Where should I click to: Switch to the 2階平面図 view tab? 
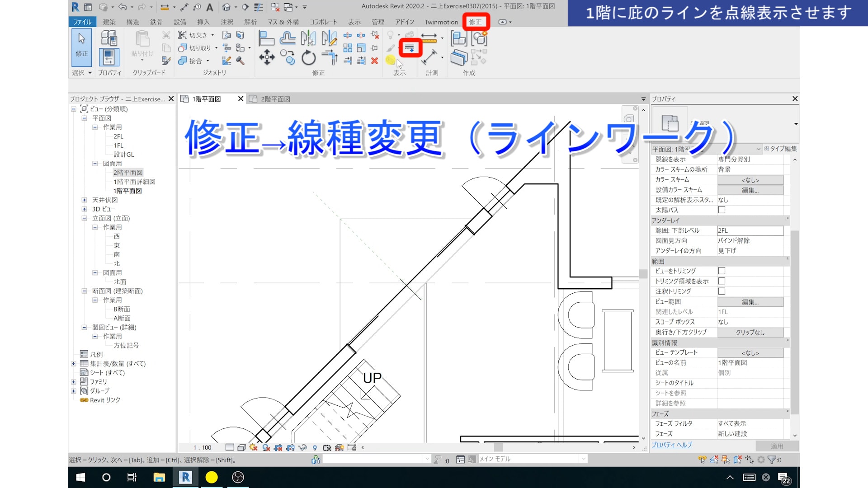coord(275,99)
